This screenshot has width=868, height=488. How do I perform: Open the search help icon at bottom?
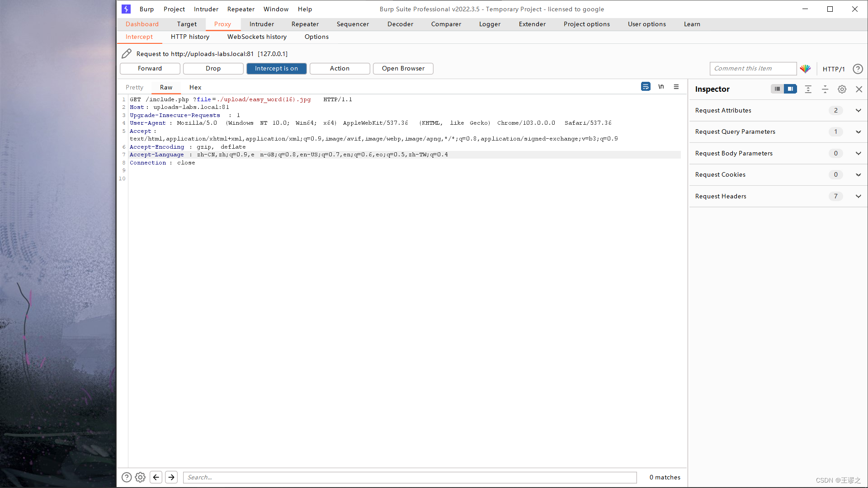click(127, 477)
